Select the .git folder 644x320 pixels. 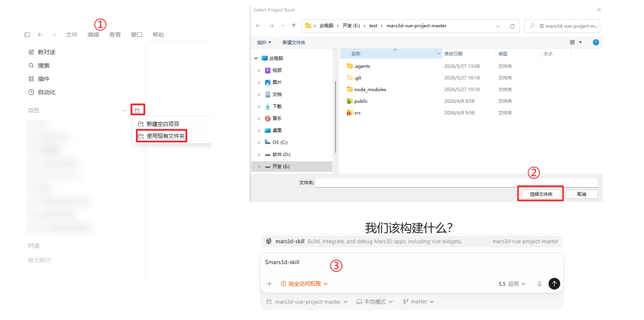pyautogui.click(x=358, y=78)
